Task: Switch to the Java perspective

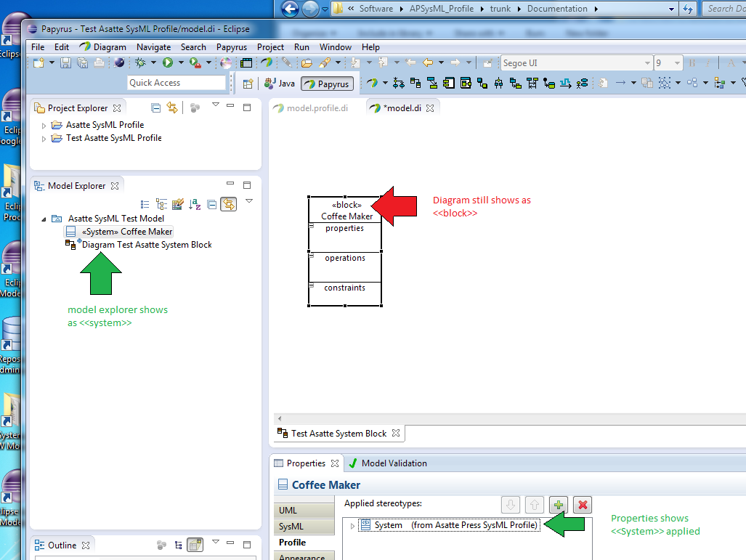Action: [280, 84]
